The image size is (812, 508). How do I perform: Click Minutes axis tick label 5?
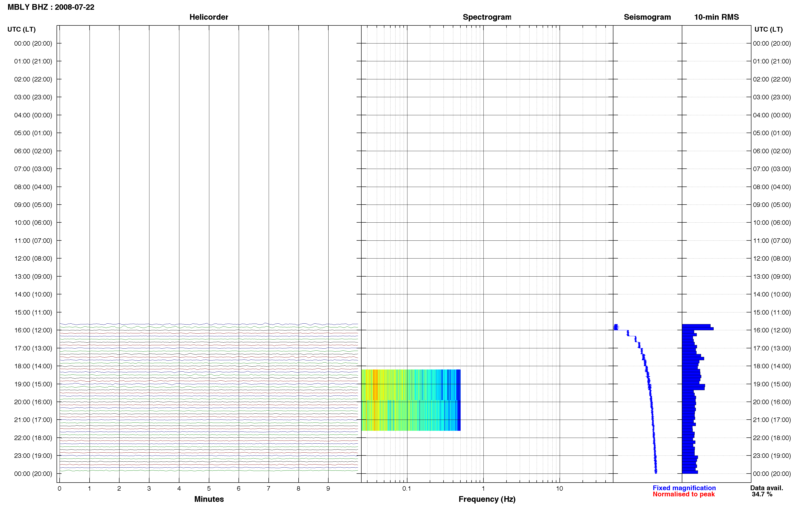[x=209, y=489]
